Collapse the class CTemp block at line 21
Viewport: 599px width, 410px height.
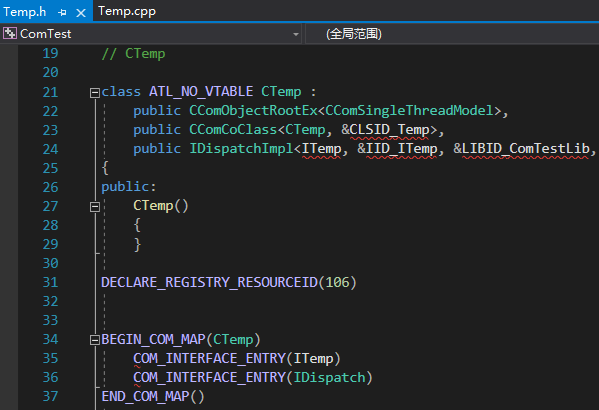click(94, 92)
